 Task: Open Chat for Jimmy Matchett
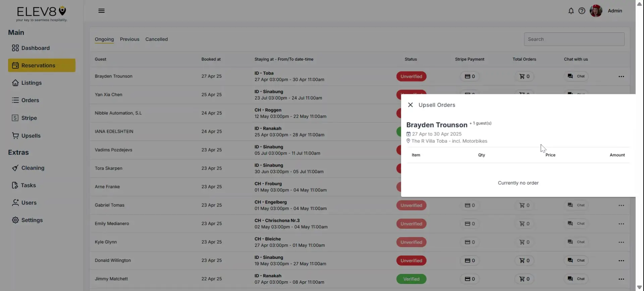tap(576, 279)
